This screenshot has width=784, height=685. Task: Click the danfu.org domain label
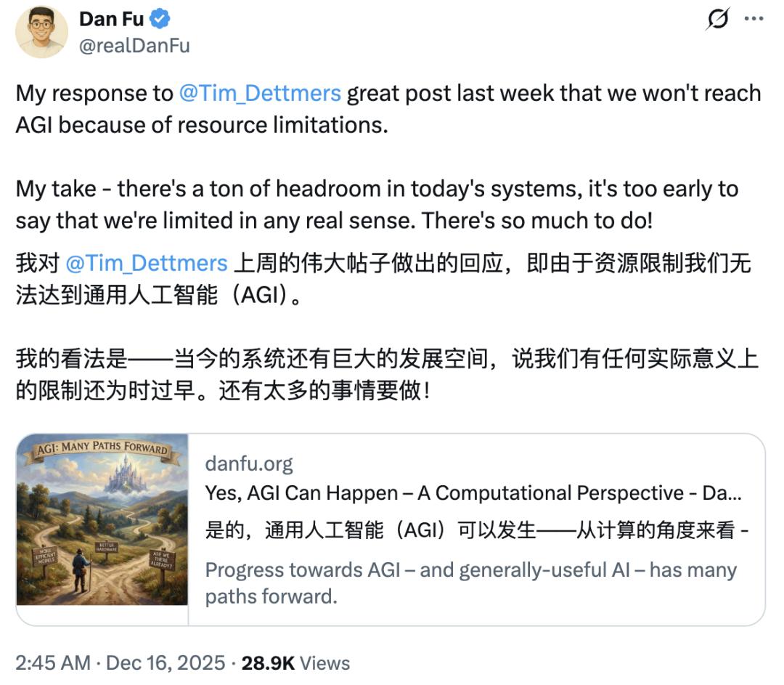click(x=249, y=463)
